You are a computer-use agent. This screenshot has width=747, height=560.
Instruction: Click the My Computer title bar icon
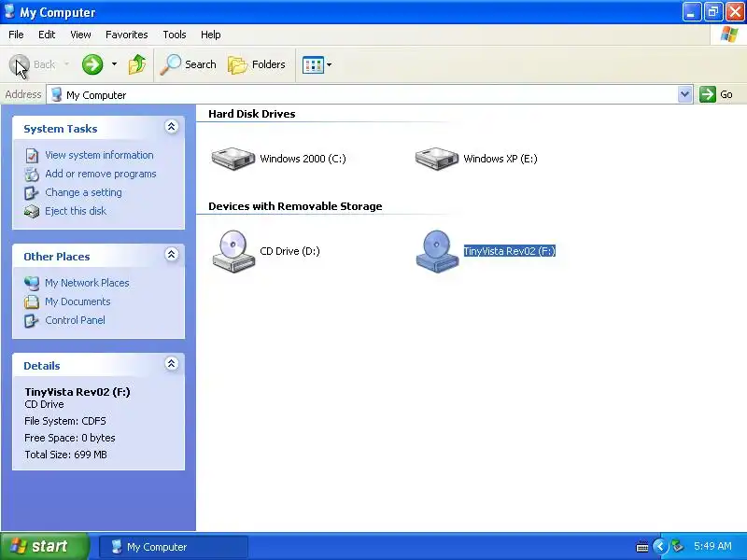[x=9, y=11]
